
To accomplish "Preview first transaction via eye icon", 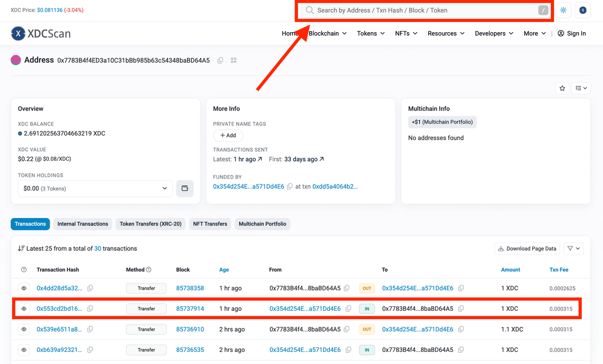I will click(24, 288).
